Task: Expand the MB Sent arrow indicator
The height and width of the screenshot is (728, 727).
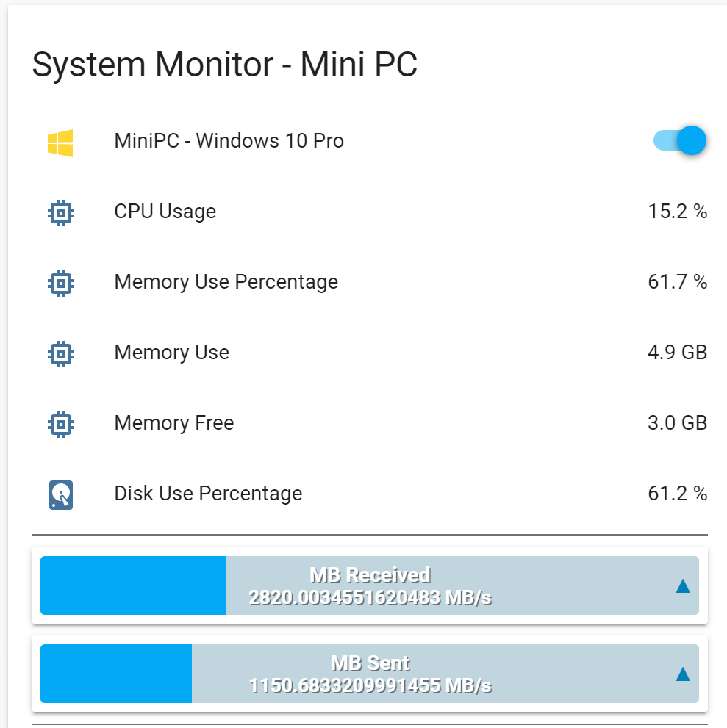Action: [683, 674]
